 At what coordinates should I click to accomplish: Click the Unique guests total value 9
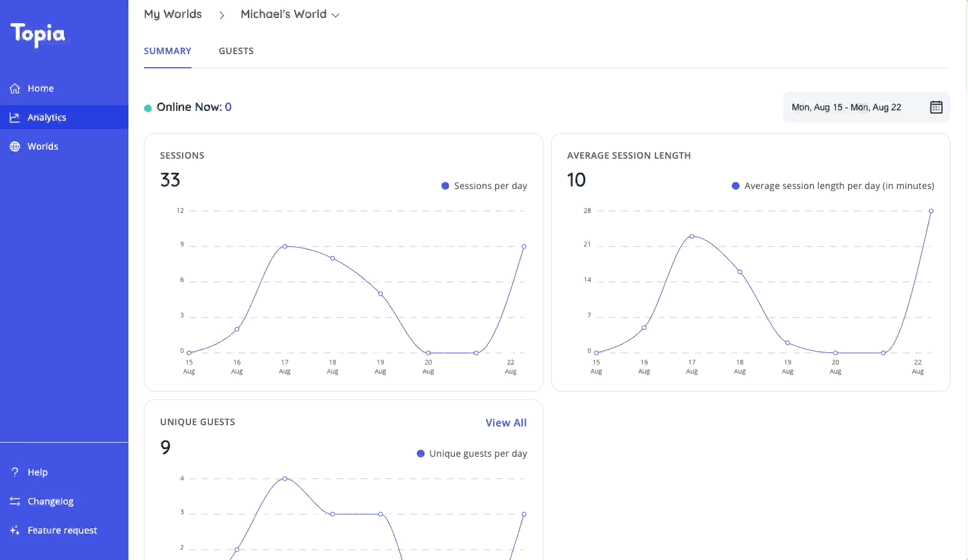166,447
